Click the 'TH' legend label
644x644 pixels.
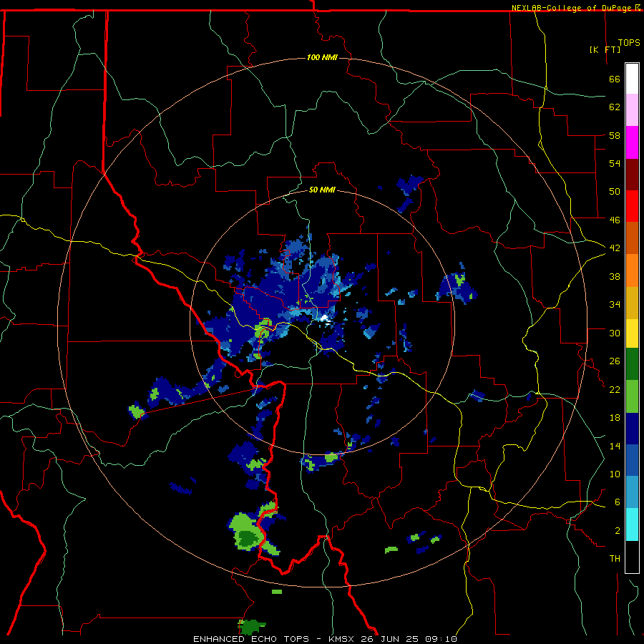(615, 559)
